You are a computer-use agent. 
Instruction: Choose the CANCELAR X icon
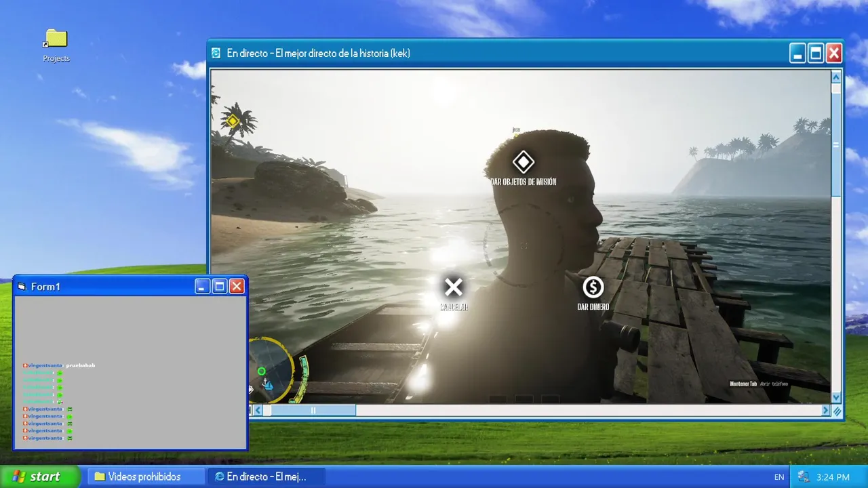point(454,287)
